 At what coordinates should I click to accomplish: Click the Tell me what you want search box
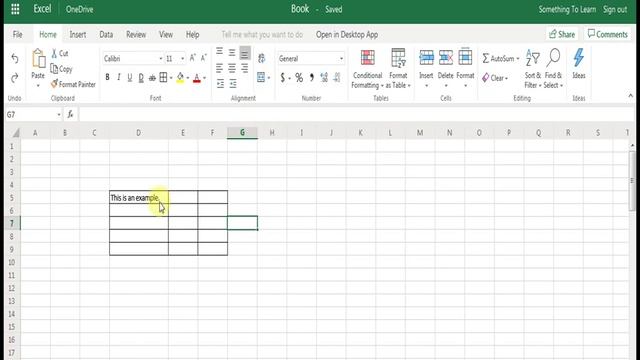262,35
